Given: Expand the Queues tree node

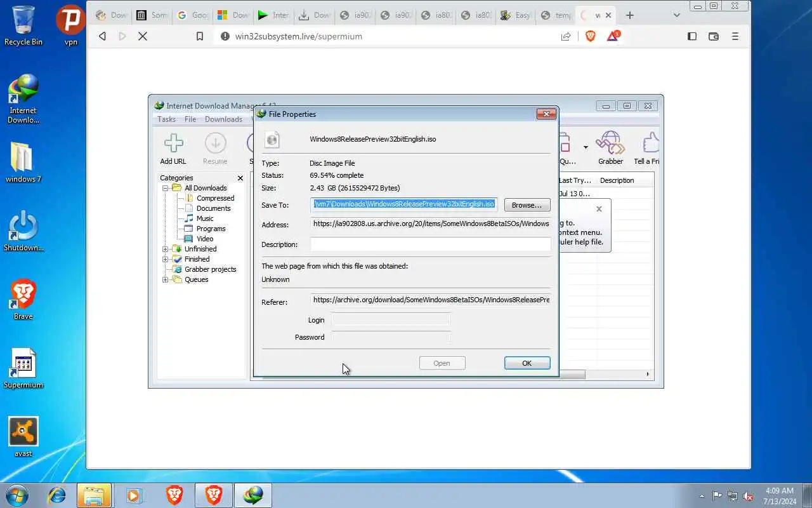Looking at the screenshot, I should 165,279.
